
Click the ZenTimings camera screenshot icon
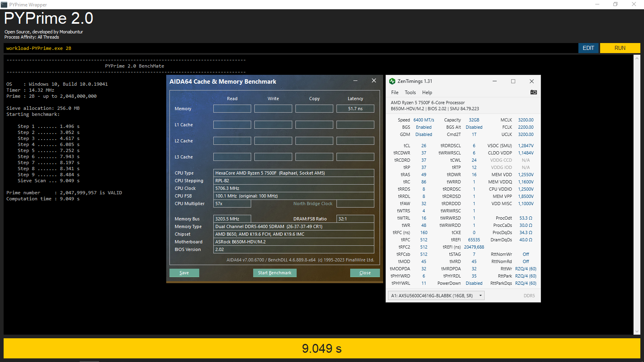[534, 92]
